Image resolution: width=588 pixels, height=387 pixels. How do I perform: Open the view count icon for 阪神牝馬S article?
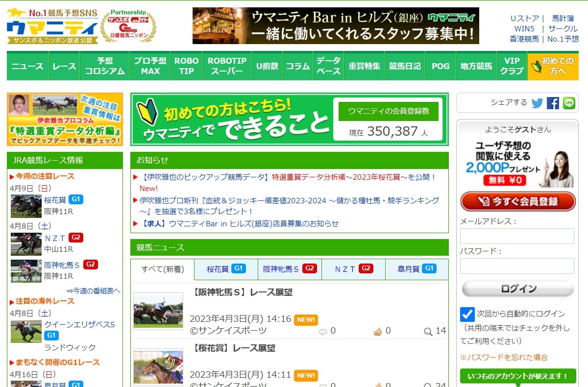pyautogui.click(x=428, y=332)
